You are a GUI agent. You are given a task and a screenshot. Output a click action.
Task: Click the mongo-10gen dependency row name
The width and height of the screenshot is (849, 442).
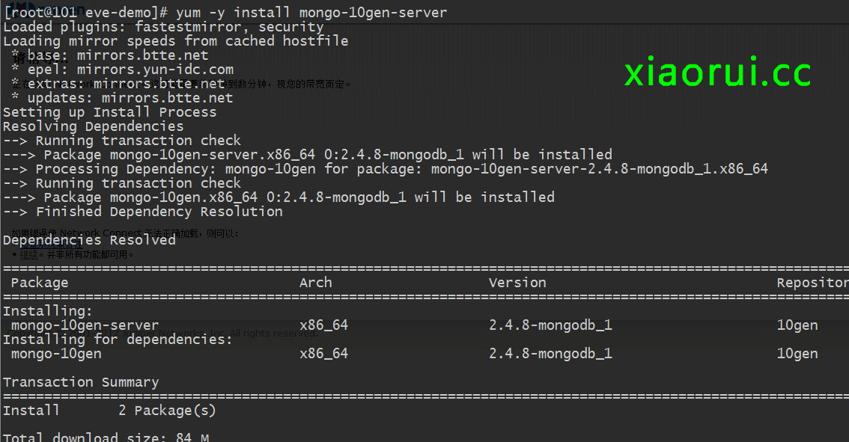[x=56, y=353]
